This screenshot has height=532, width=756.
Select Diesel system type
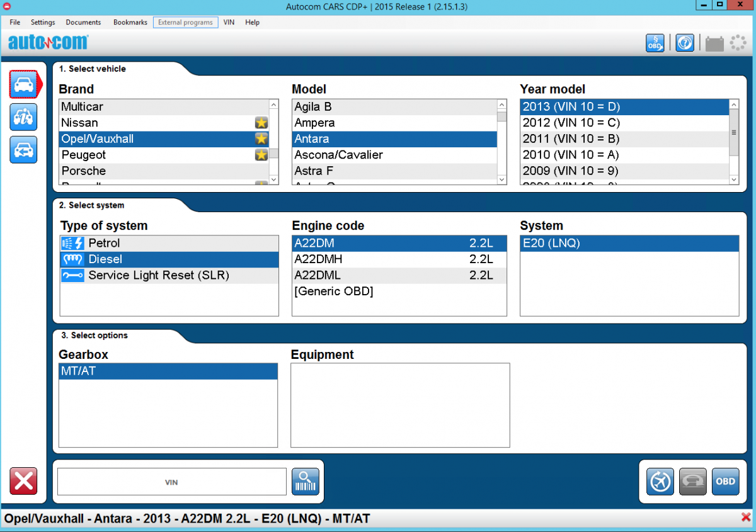tap(169, 259)
